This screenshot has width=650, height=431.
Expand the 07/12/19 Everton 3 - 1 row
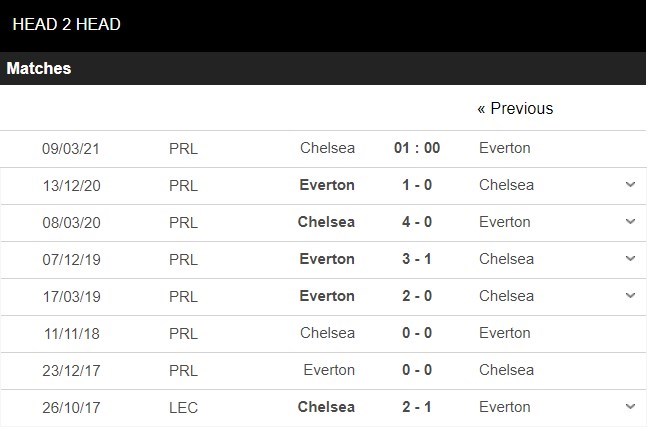tap(629, 259)
